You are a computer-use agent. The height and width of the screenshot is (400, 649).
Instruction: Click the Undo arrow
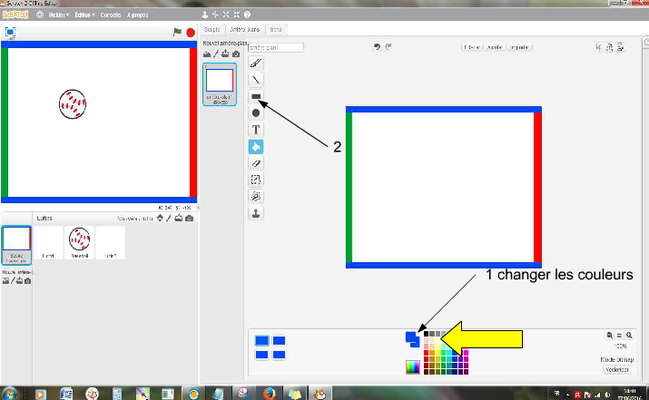pos(377,47)
